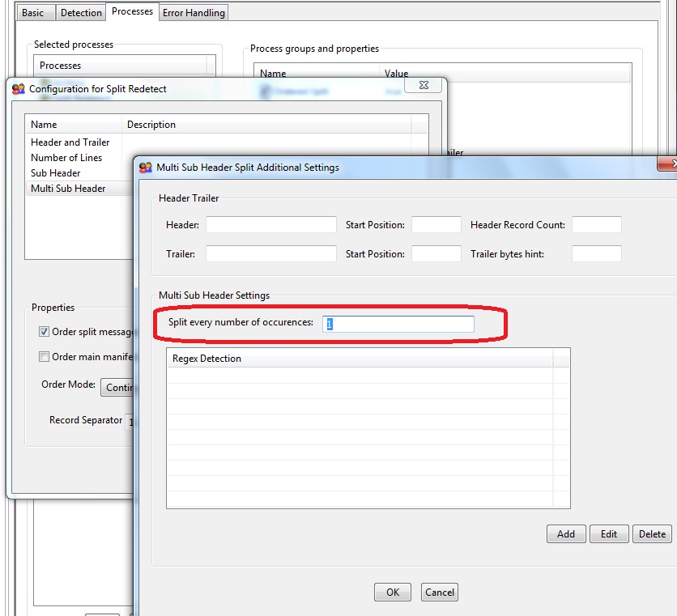Image resolution: width=677 pixels, height=616 pixels.
Task: Click the Delete button
Action: [x=652, y=533]
